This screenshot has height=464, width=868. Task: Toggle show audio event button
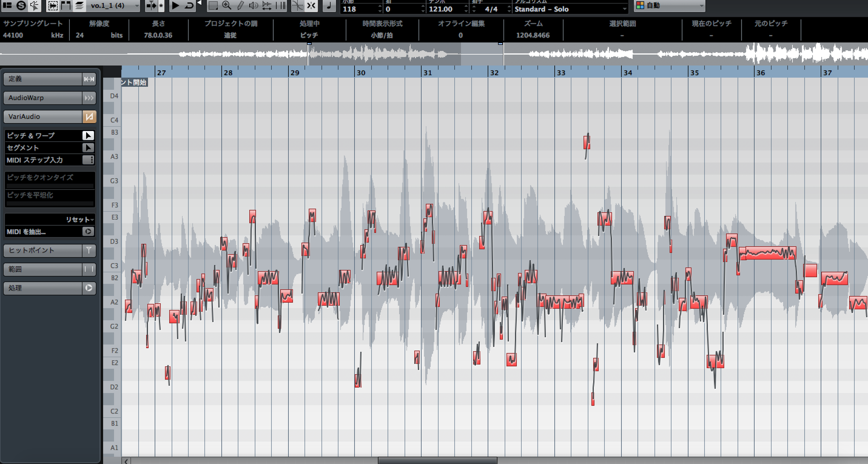[53, 5]
